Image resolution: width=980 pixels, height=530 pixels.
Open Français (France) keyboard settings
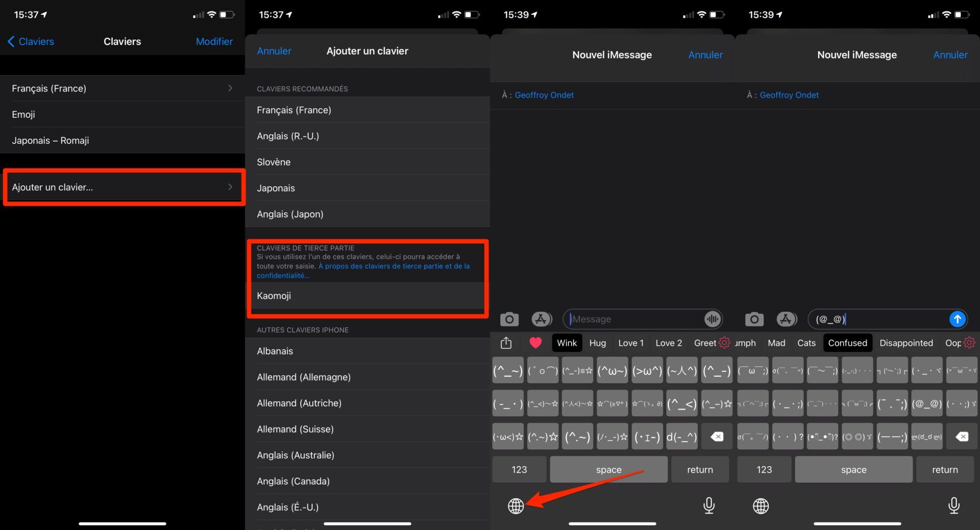122,88
